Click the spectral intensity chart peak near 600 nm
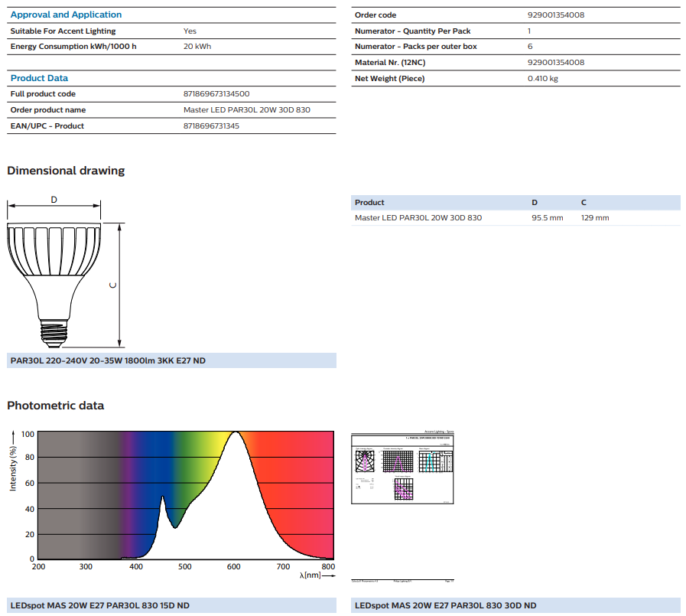686x616 pixels. point(236,435)
